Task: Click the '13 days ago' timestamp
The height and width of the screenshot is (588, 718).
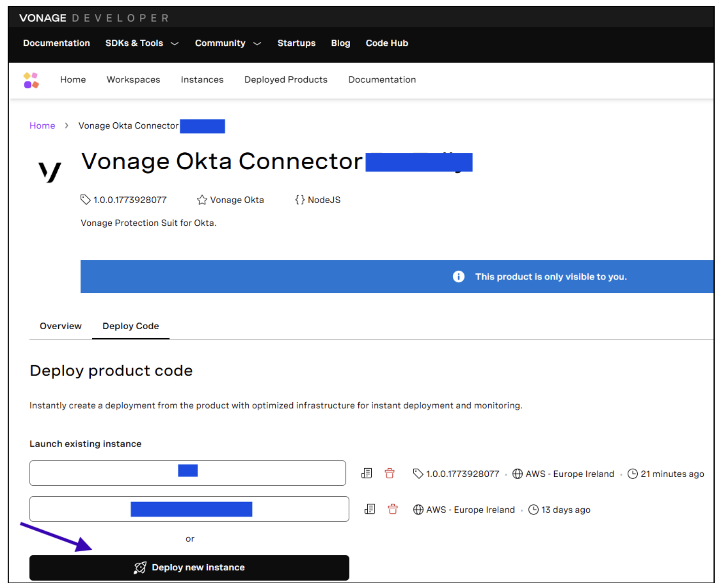Action: 566,510
